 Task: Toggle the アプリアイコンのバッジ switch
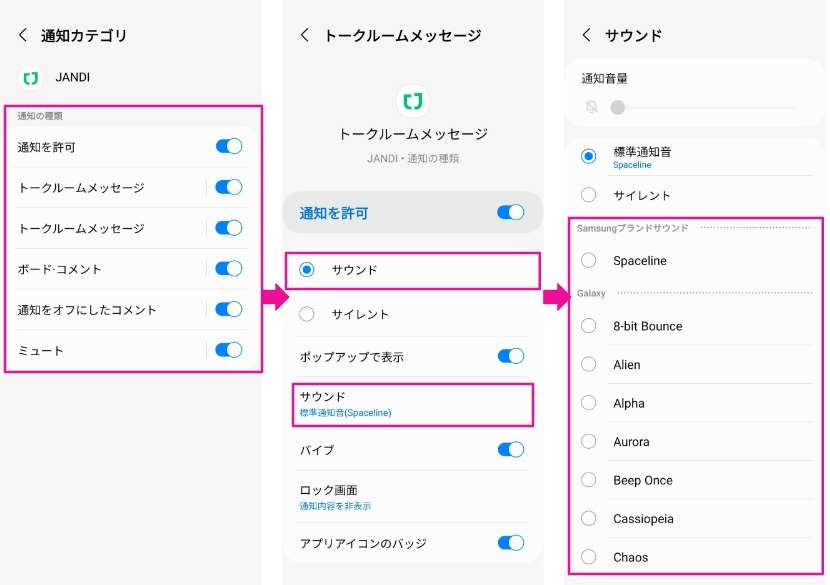pyautogui.click(x=510, y=543)
